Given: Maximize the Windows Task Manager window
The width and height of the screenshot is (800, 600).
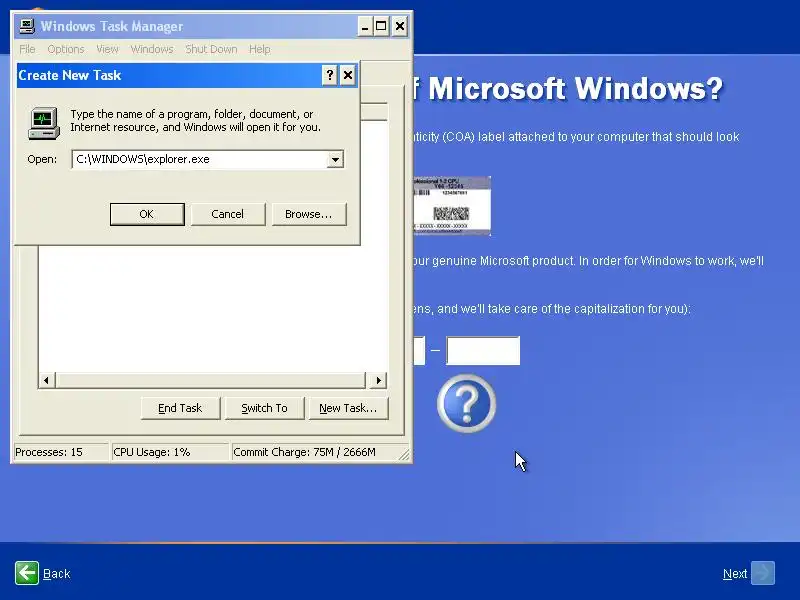Looking at the screenshot, I should pyautogui.click(x=381, y=27).
